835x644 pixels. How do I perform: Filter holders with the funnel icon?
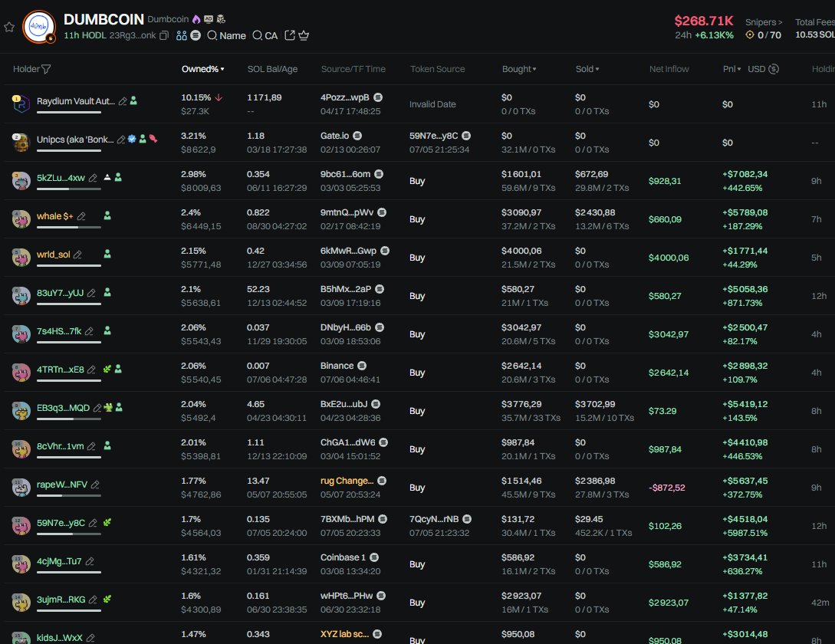click(46, 69)
